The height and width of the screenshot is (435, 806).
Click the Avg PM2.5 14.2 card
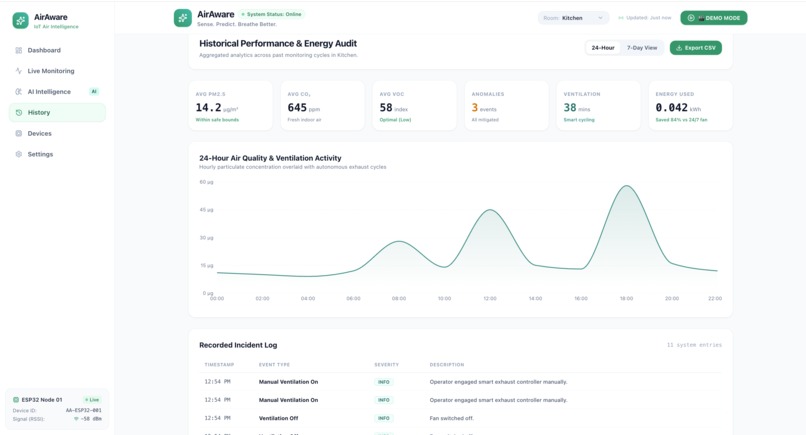pyautogui.click(x=230, y=105)
